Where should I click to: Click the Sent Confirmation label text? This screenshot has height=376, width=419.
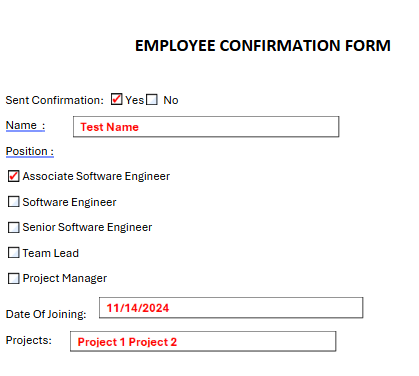tap(55, 100)
